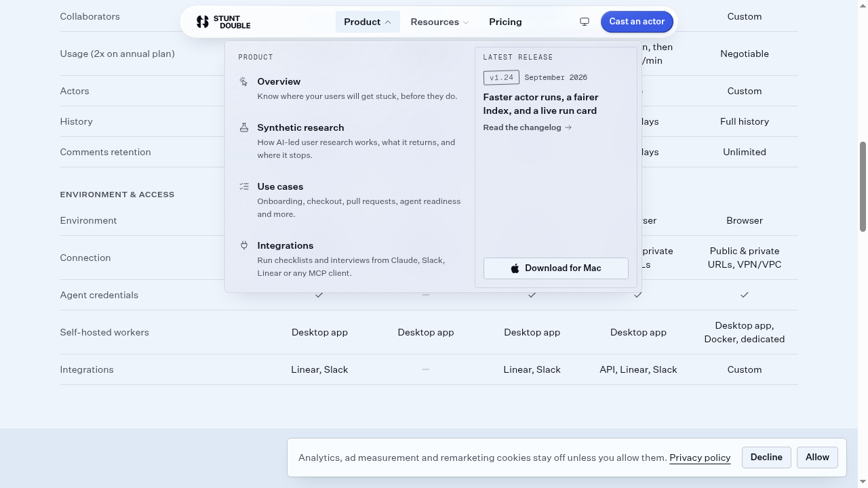The width and height of the screenshot is (868, 488).
Task: Click 'Full history' table cell
Action: (745, 121)
